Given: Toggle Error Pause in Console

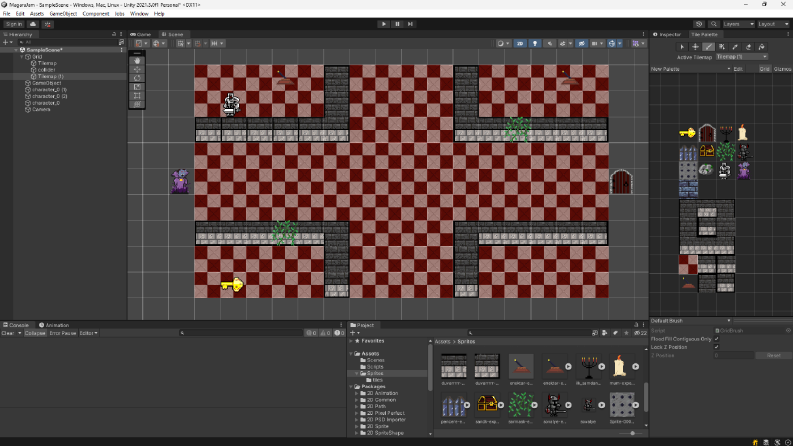Looking at the screenshot, I should point(63,333).
